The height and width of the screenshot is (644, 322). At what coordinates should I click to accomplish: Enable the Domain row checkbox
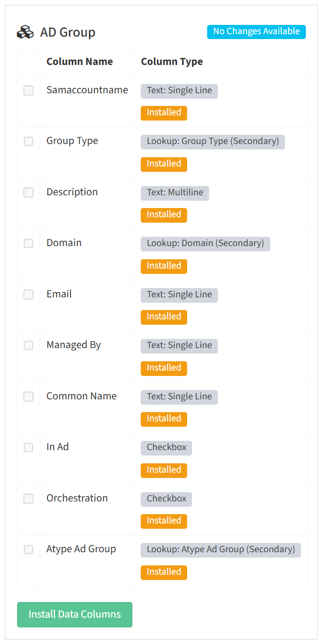tap(29, 243)
